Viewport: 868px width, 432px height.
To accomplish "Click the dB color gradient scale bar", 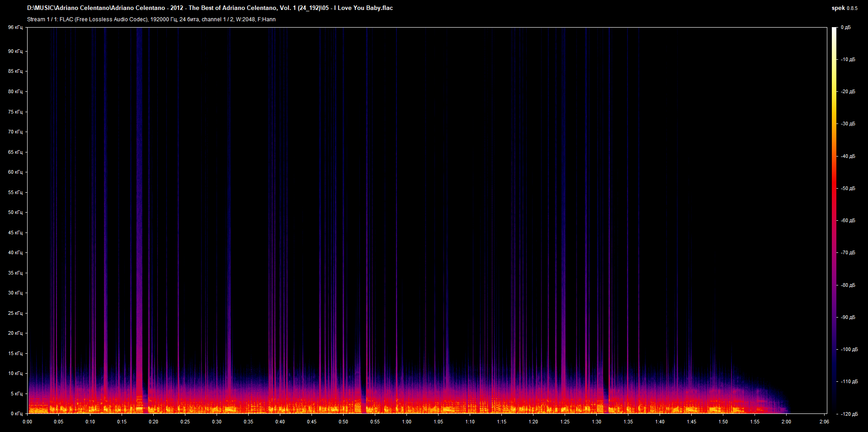I will [835, 220].
